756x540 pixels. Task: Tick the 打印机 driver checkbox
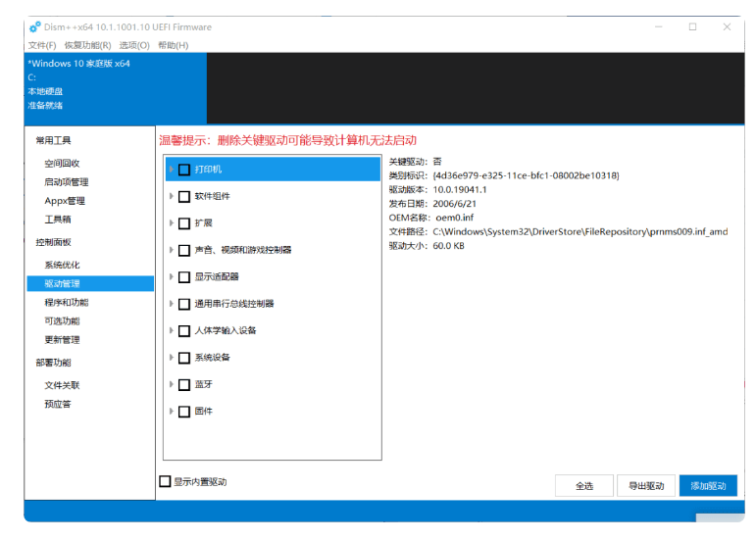tap(184, 170)
